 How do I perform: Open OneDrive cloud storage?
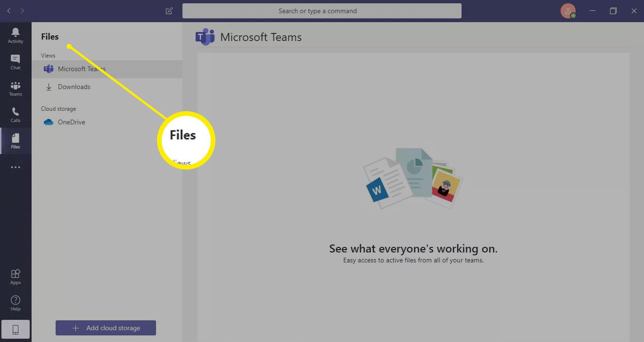tap(107, 122)
